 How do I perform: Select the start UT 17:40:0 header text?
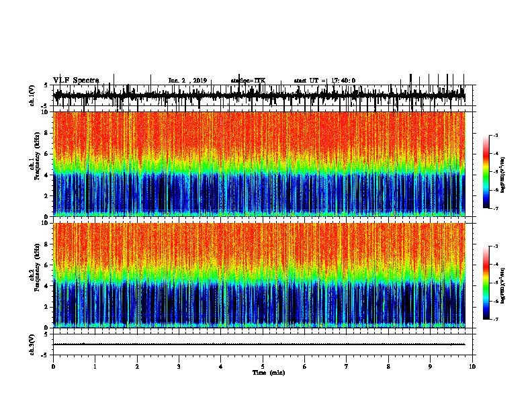[324, 81]
